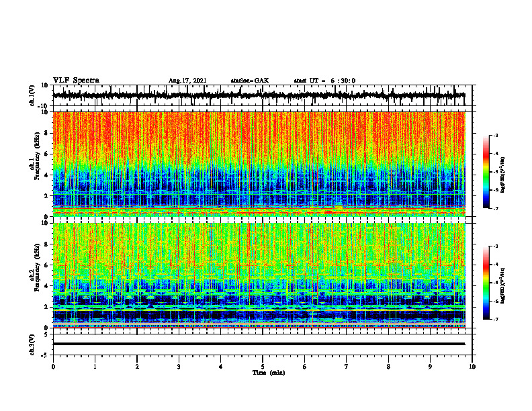Click the 'Time (min)' axis label
The height and width of the screenshot is (411, 532).
[269, 373]
